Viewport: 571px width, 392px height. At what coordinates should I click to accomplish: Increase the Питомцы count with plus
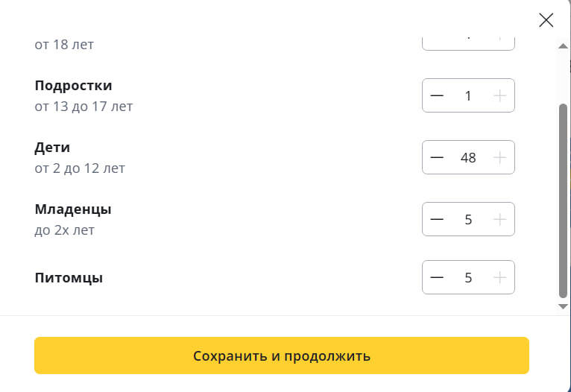500,277
